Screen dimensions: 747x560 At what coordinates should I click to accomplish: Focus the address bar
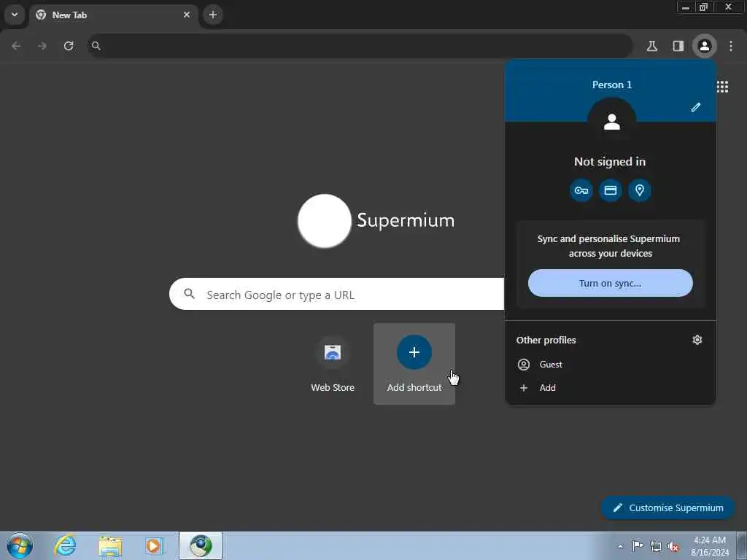(360, 46)
